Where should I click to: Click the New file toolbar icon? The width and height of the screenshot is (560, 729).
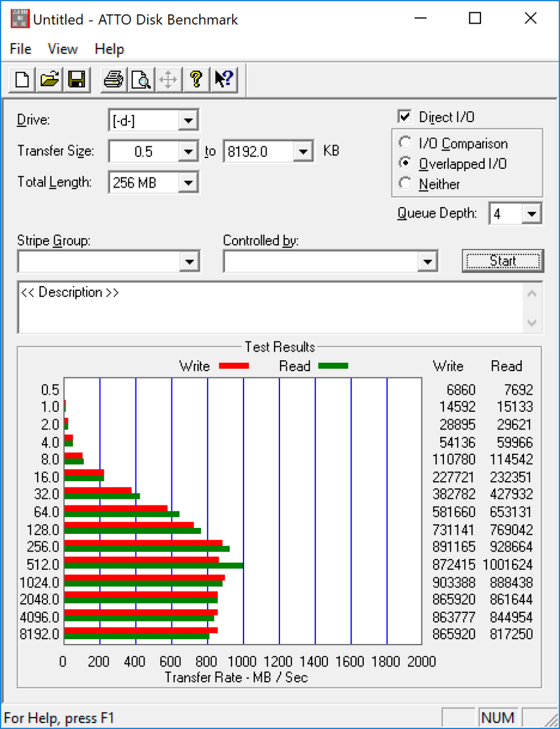point(22,79)
